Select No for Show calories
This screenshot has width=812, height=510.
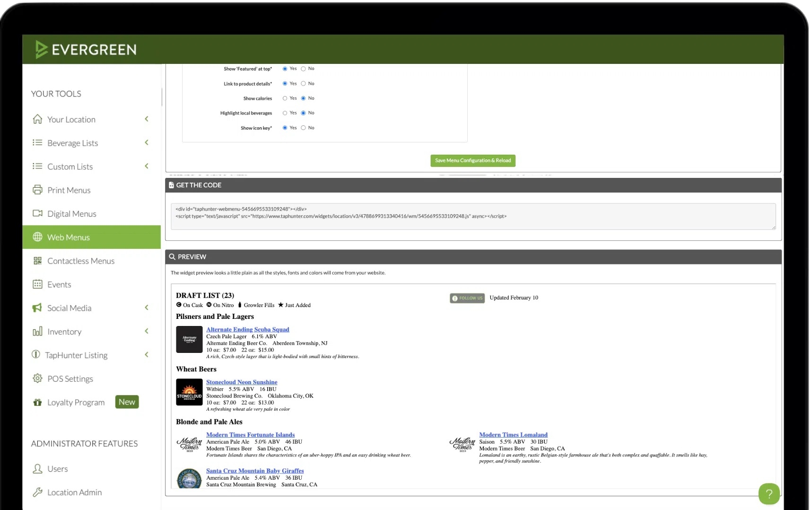(303, 98)
